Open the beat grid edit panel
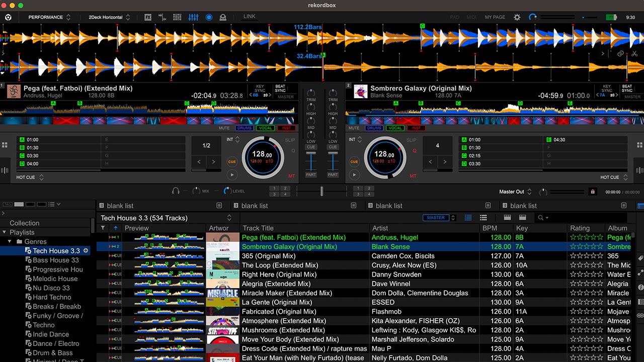 (x=163, y=17)
